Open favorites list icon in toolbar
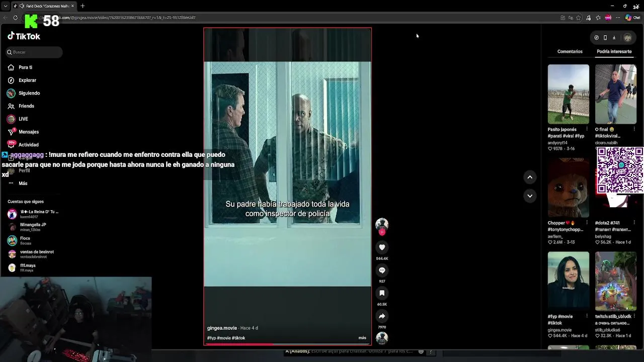This screenshot has width=644, height=362. click(598, 18)
